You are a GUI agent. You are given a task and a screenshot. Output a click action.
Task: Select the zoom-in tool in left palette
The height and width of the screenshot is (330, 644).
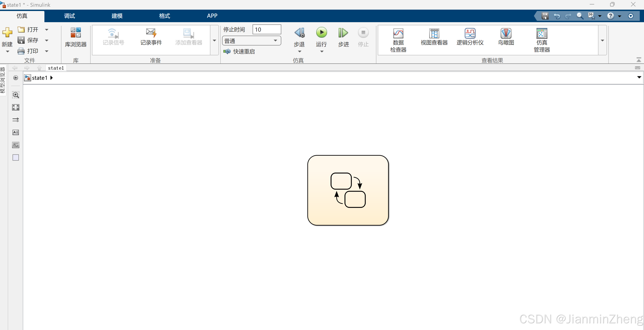tap(15, 95)
